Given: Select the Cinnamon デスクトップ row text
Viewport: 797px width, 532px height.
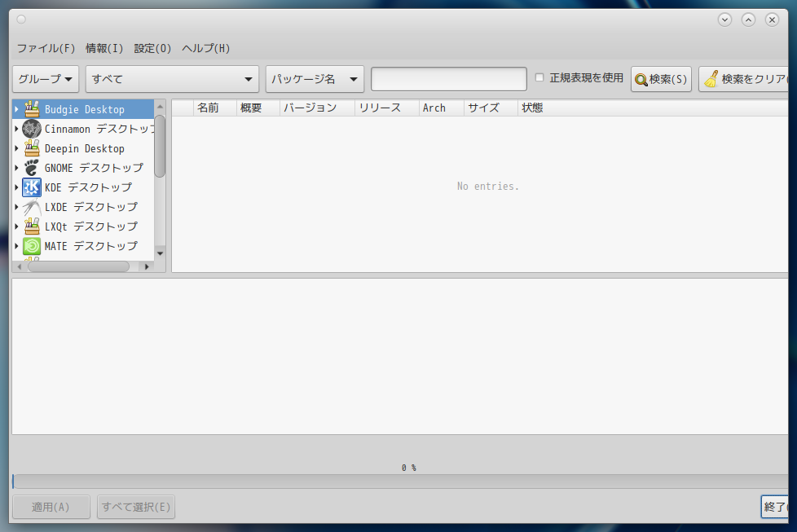Looking at the screenshot, I should point(99,129).
